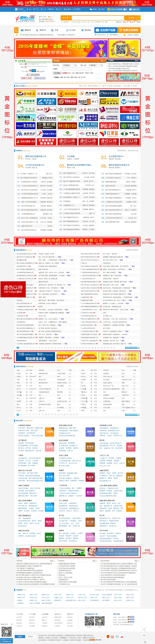Open the 文职类 category tile
Screen dimensions: 155x644
(50, 462)
